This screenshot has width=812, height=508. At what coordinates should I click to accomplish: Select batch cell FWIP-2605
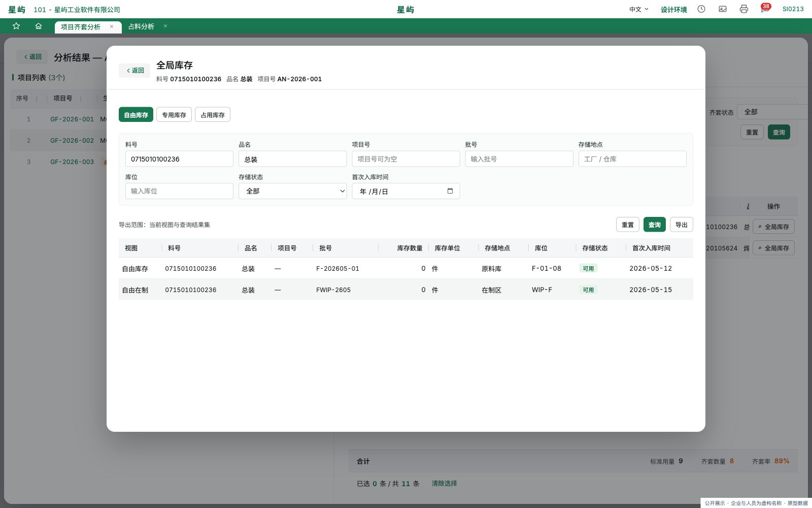click(x=333, y=290)
